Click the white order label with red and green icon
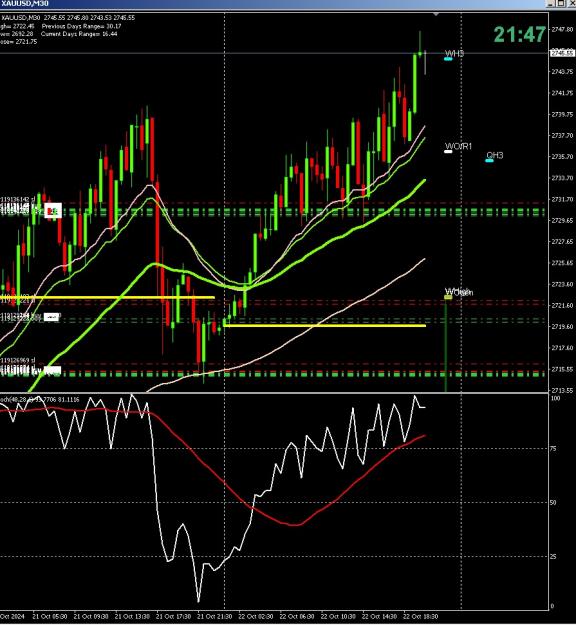The width and height of the screenshot is (576, 625). click(x=53, y=210)
